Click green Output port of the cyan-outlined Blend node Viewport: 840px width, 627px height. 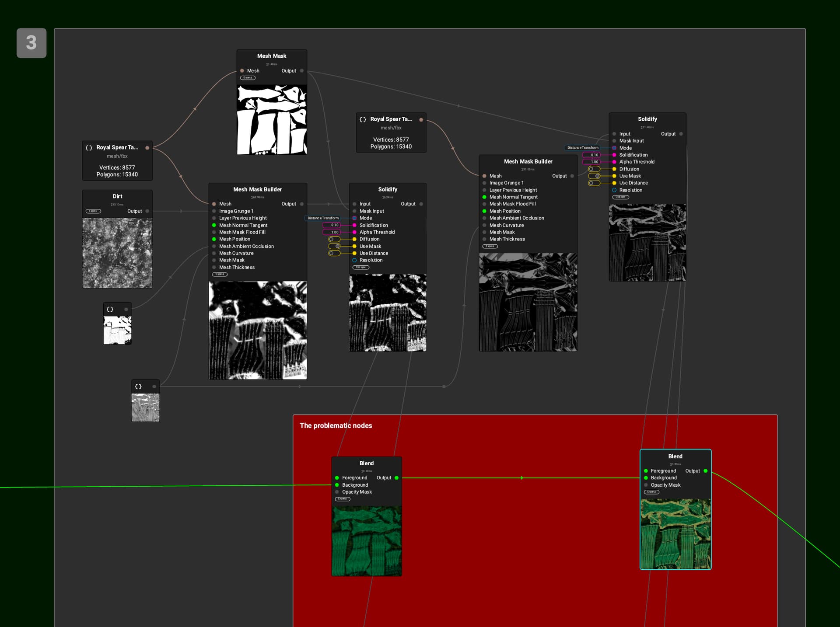(705, 471)
